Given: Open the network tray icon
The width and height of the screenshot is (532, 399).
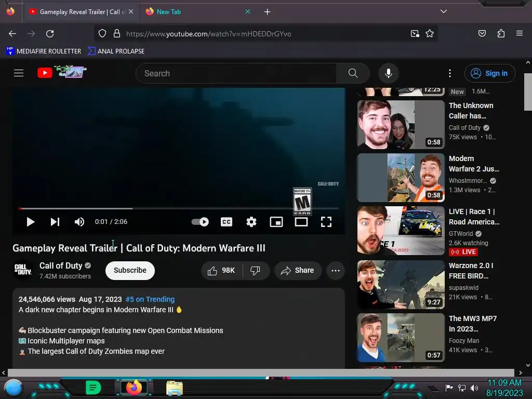Looking at the screenshot, I should click(x=462, y=388).
